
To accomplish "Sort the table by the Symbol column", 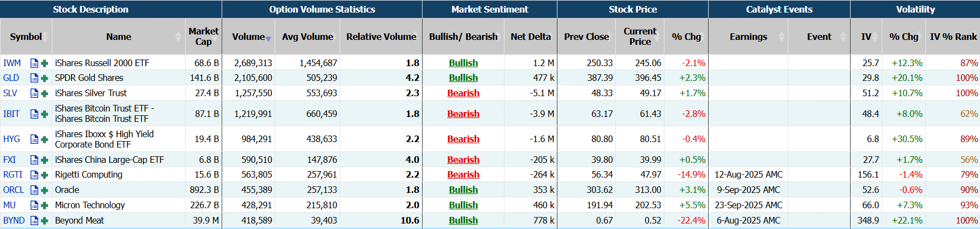I will coord(26,37).
